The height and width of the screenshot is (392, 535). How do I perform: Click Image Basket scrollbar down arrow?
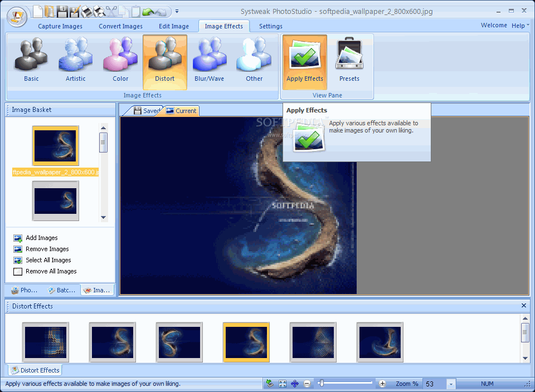tap(104, 218)
